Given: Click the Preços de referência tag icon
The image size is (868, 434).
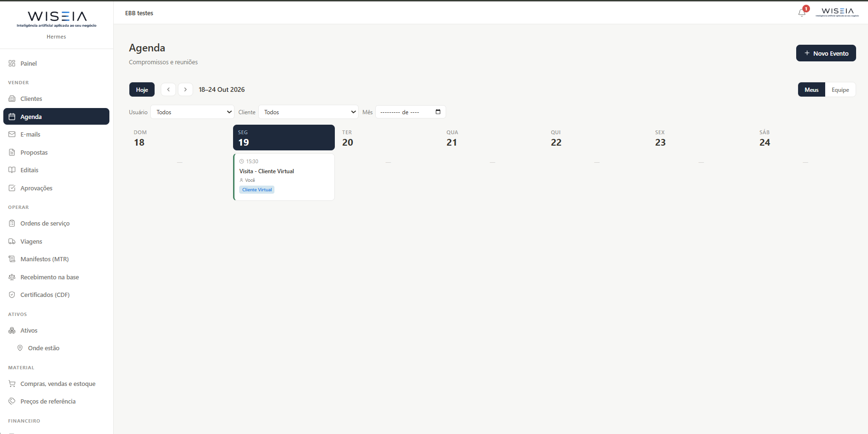Looking at the screenshot, I should click(12, 401).
